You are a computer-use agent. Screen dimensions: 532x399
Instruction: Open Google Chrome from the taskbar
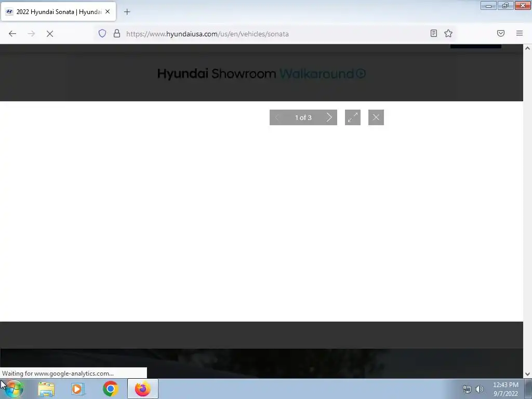[110, 389]
